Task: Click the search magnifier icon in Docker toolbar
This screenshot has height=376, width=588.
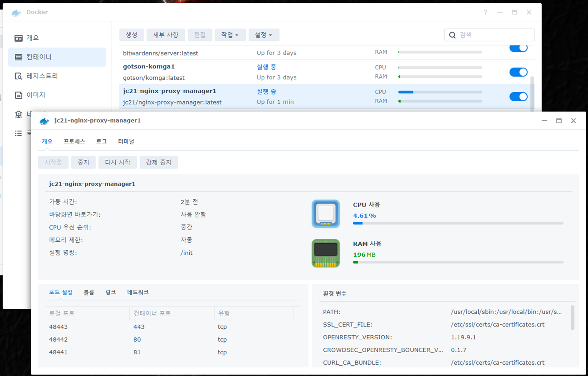Action: click(x=452, y=35)
